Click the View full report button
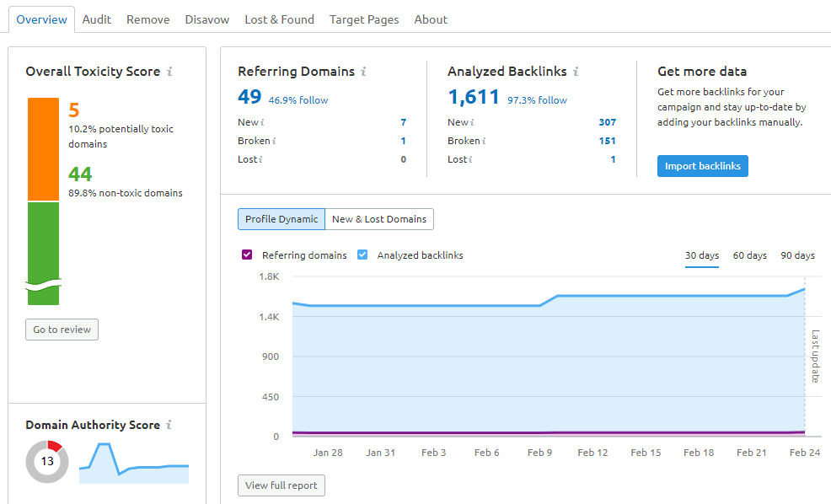 281,485
